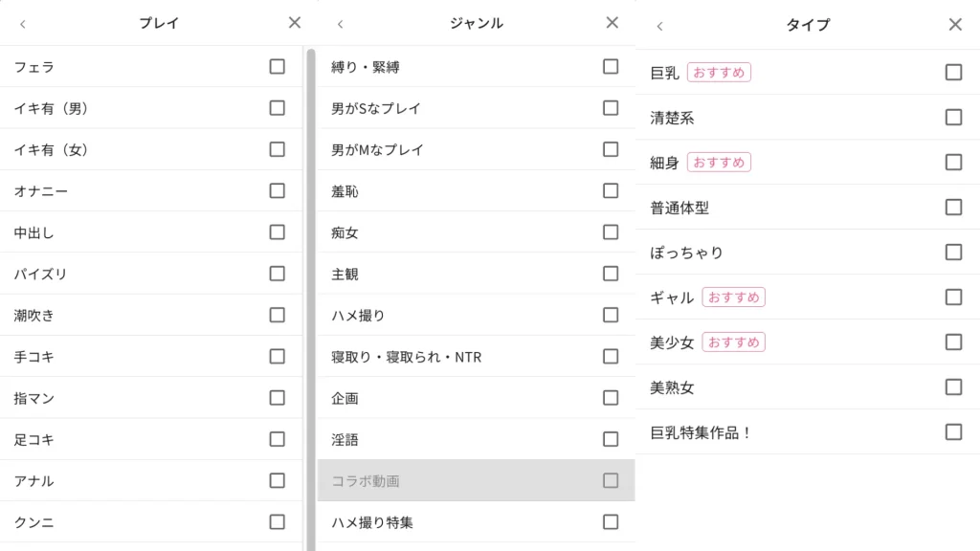Click back arrow in ジャンル panel
This screenshot has width=980, height=551.
[340, 23]
